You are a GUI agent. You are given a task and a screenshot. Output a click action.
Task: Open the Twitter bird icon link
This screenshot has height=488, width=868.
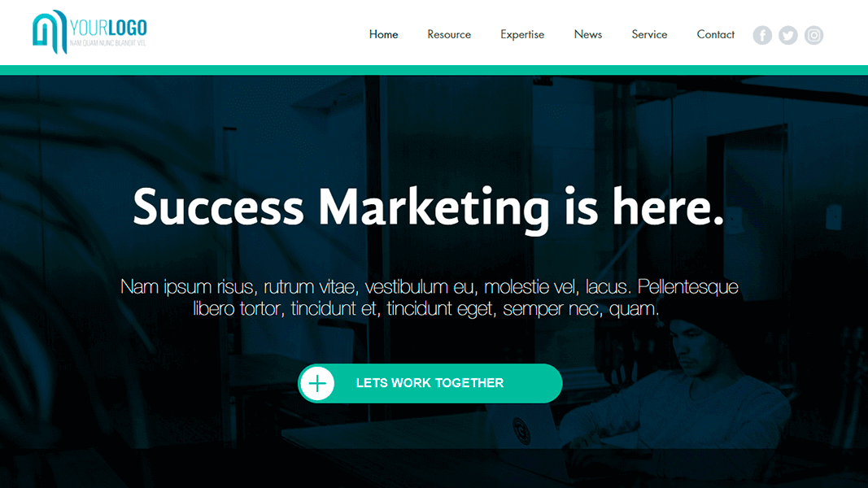coord(787,36)
